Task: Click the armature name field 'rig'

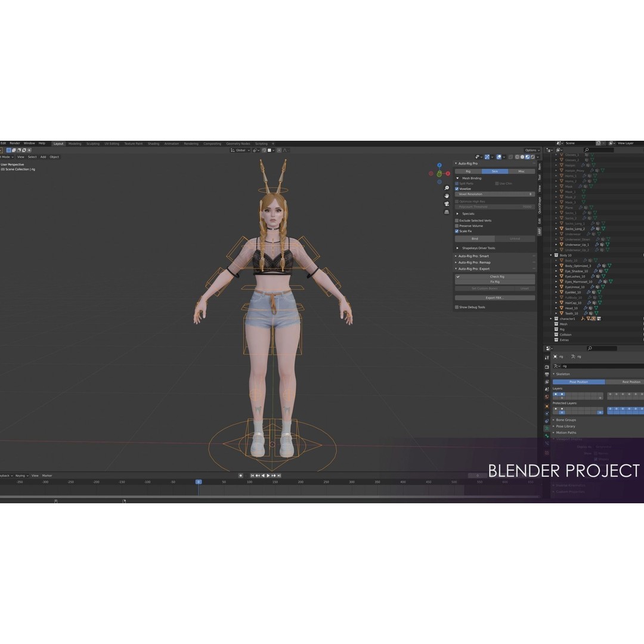Action: [x=602, y=366]
